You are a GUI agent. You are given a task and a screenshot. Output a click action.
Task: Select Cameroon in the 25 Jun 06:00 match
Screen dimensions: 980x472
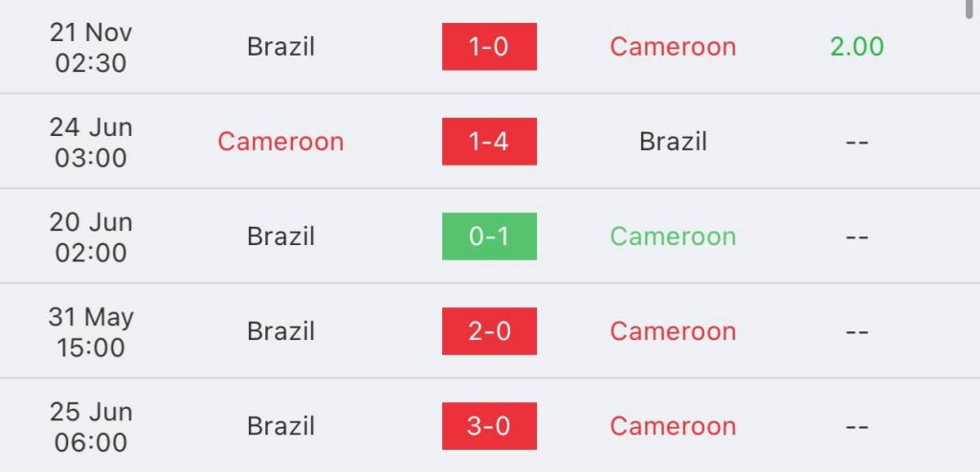point(673,426)
